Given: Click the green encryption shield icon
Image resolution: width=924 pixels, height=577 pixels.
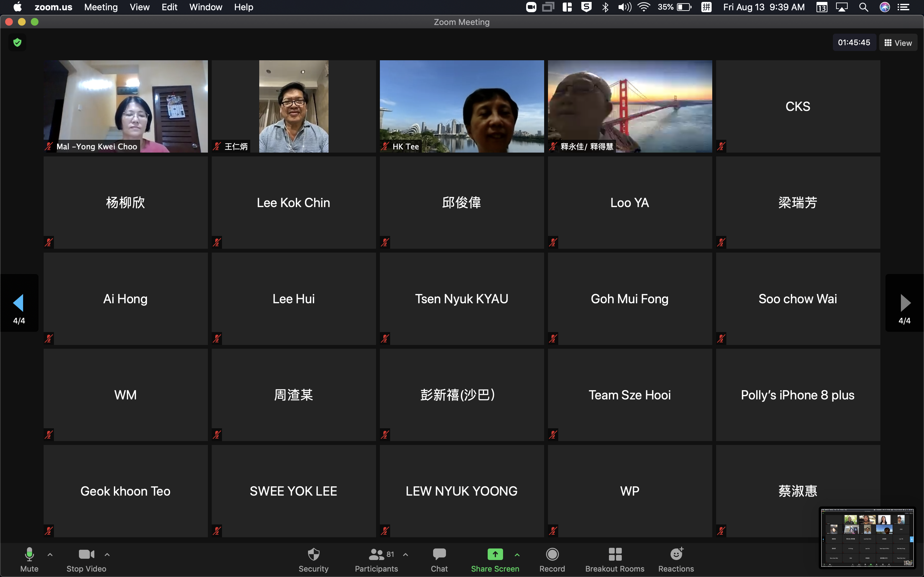Looking at the screenshot, I should (x=17, y=42).
